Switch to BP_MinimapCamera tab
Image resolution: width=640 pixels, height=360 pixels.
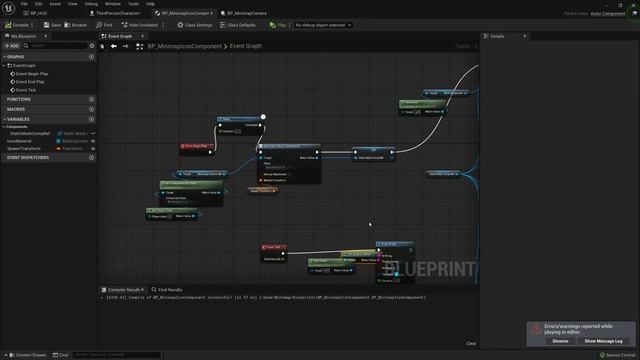[x=244, y=13]
